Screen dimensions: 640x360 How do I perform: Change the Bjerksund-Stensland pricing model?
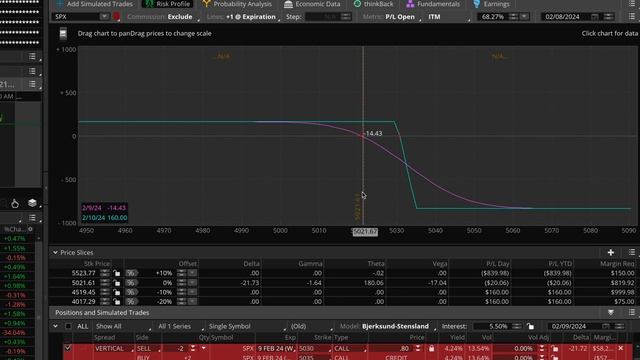pyautogui.click(x=397, y=326)
